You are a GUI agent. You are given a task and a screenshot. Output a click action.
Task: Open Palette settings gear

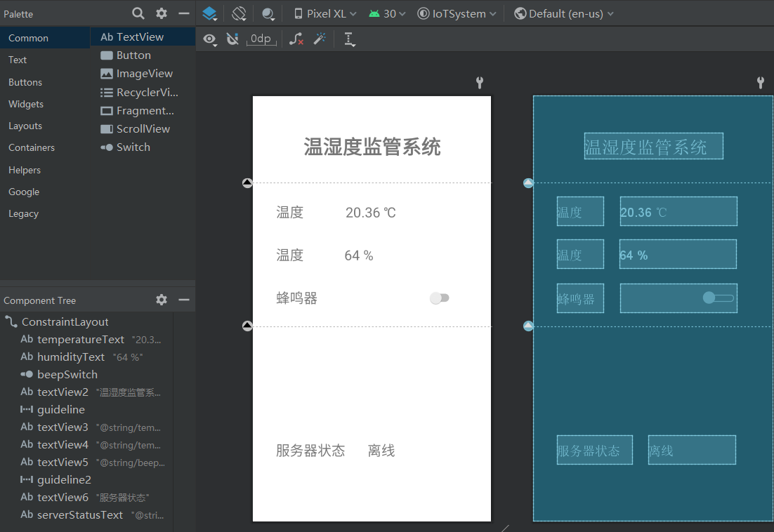point(162,13)
